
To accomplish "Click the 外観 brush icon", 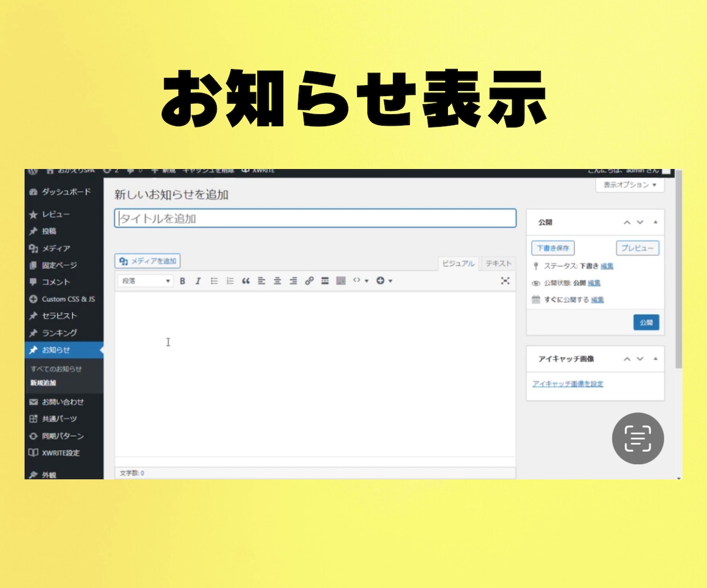I will pos(33,475).
